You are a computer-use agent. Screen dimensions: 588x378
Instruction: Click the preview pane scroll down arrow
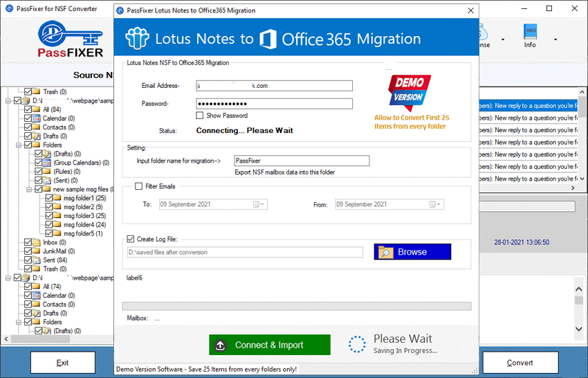click(x=579, y=329)
